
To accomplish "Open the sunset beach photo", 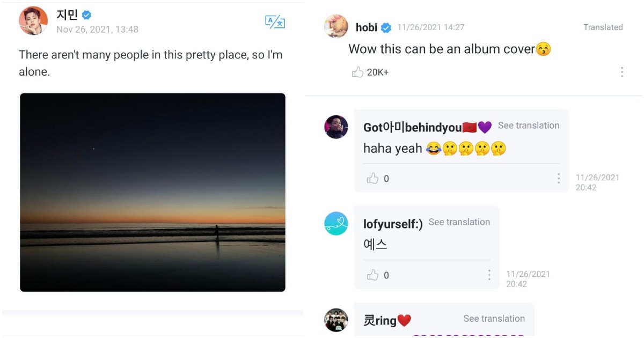I will (152, 193).
